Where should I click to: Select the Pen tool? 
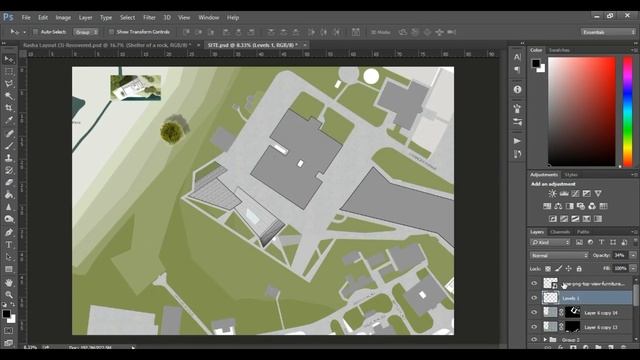pos(9,232)
